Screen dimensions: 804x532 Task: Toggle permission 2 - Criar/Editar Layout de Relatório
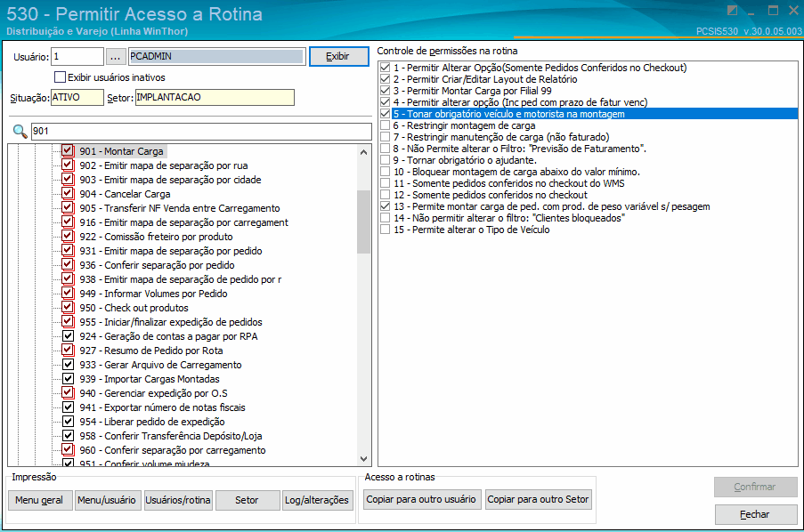tap(385, 79)
